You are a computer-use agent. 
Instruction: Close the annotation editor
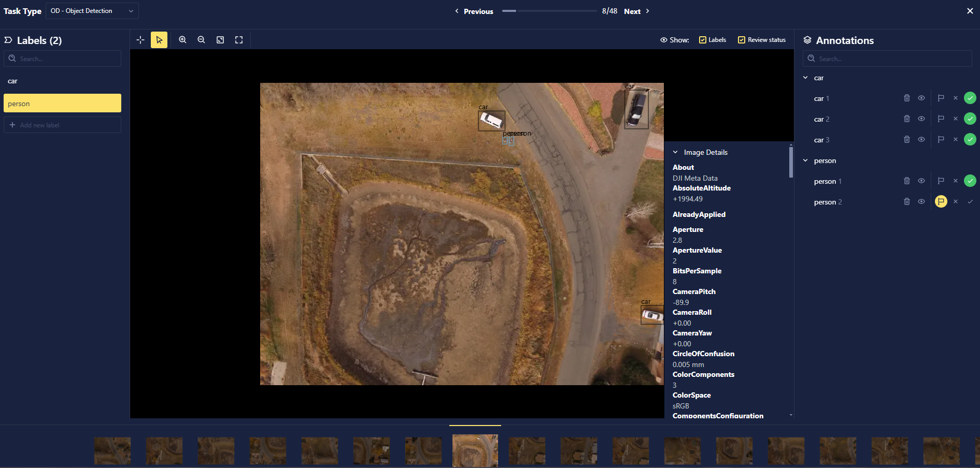(x=970, y=11)
